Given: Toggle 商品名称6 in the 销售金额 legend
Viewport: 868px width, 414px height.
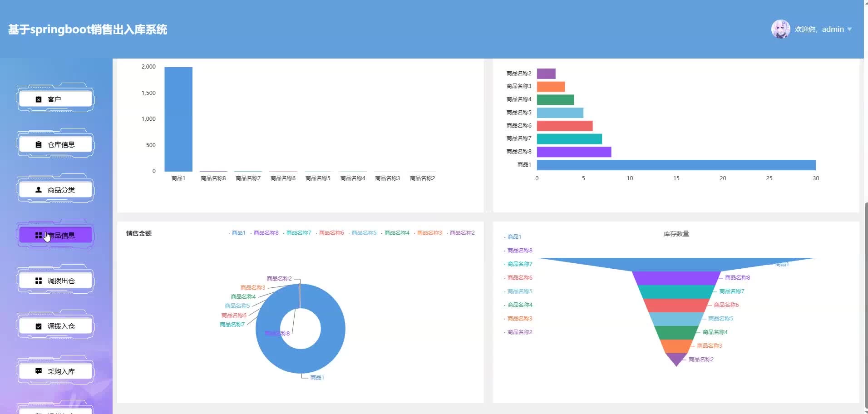Looking at the screenshot, I should (330, 233).
